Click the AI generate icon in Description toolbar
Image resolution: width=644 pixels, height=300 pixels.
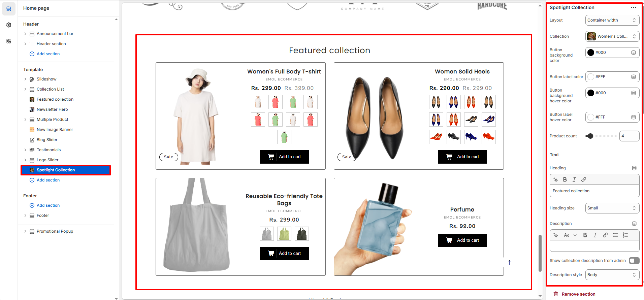click(x=556, y=235)
